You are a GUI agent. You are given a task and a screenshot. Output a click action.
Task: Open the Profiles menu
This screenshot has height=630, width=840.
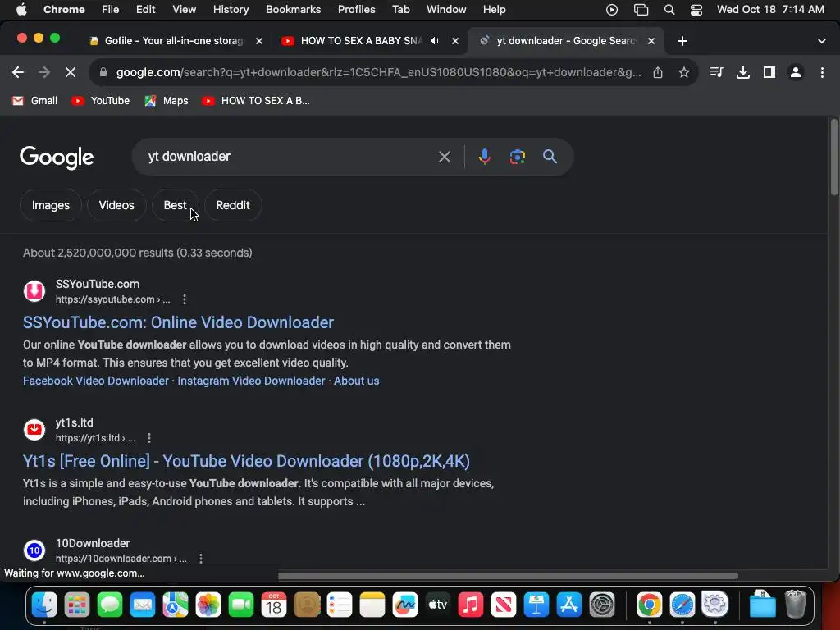356,10
